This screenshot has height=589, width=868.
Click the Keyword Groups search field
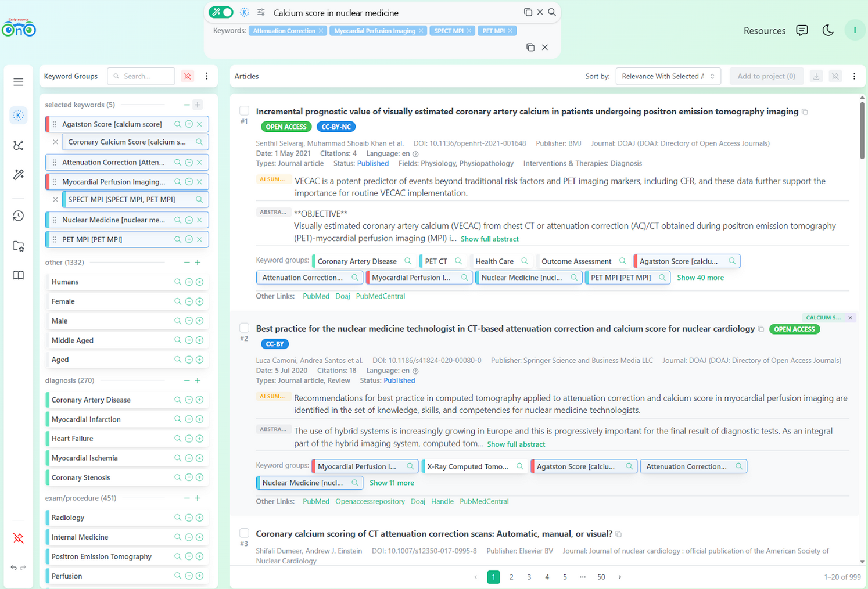pyautogui.click(x=145, y=76)
